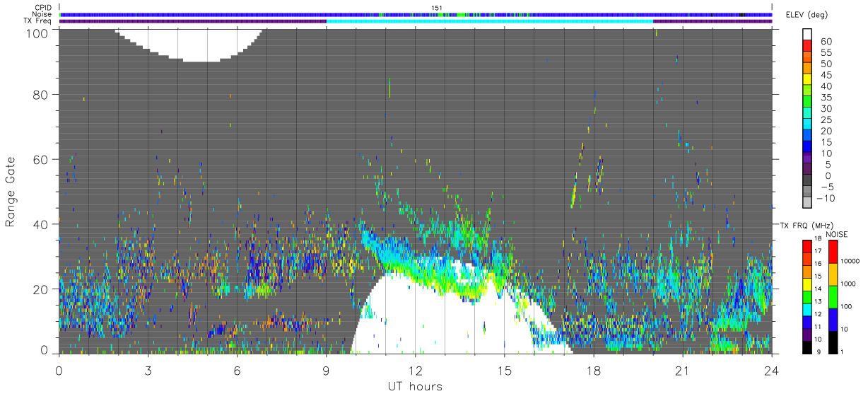
Task: Select the red segment of TX FRQ bar
Action: coord(807,245)
